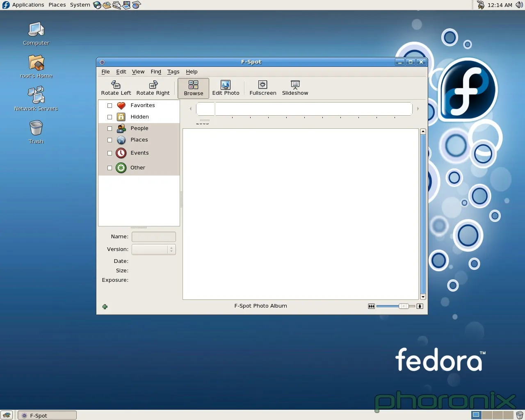Check the Other tag checkbox
The height and width of the screenshot is (420, 525).
click(110, 168)
